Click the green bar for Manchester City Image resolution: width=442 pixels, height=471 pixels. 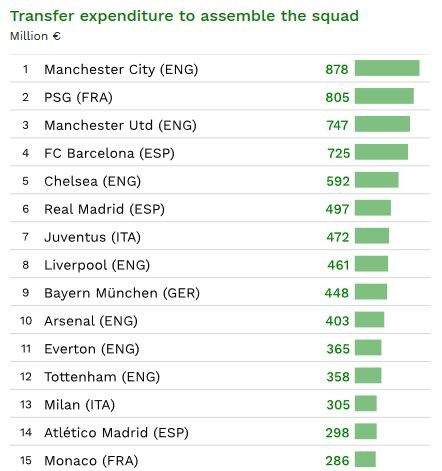click(x=387, y=68)
